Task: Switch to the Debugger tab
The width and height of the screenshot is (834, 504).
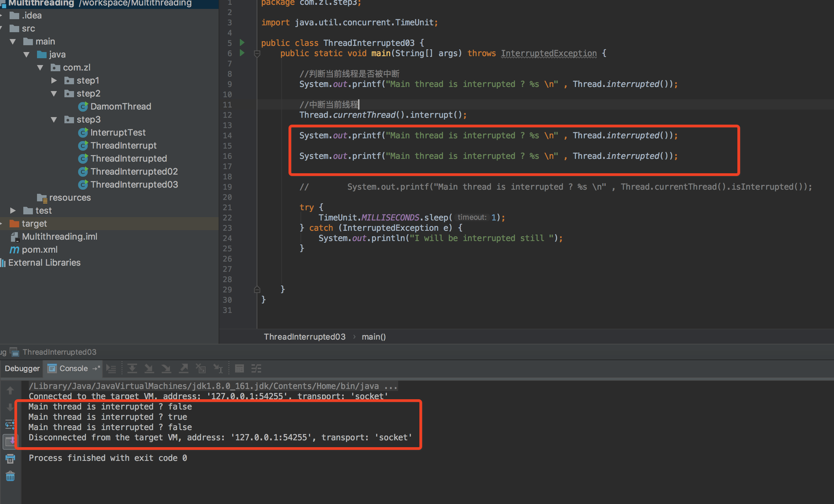Action: [x=22, y=368]
